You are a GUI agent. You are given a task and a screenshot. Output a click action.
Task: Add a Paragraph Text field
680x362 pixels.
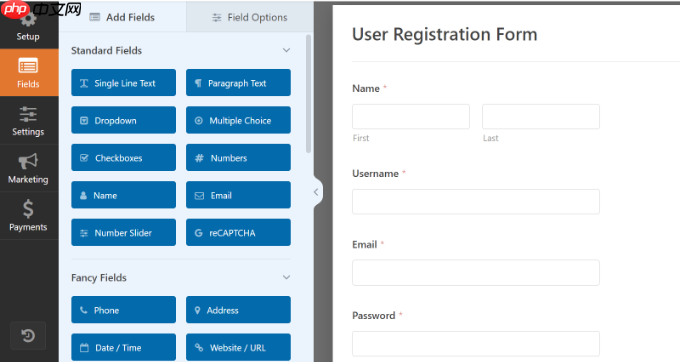point(238,83)
